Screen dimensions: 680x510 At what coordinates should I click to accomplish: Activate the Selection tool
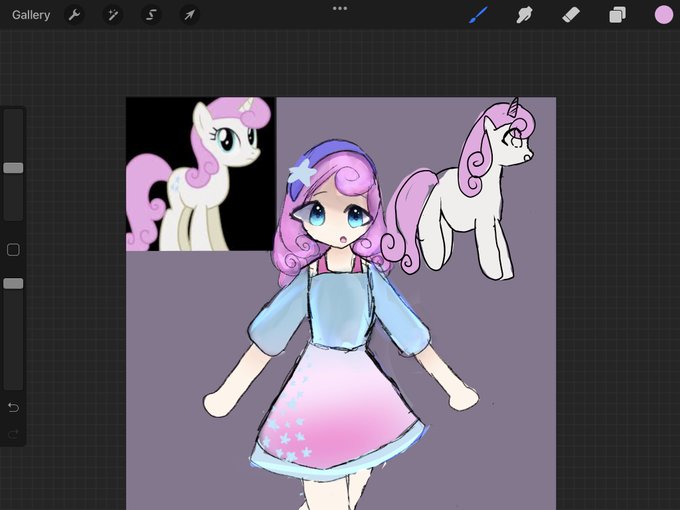pyautogui.click(x=151, y=15)
